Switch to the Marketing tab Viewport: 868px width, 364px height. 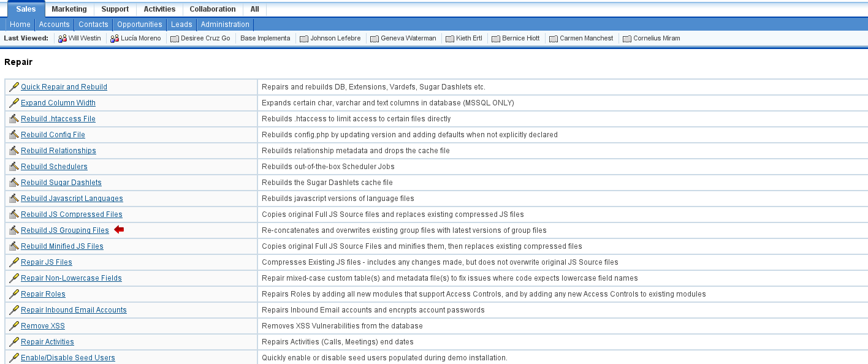[69, 9]
